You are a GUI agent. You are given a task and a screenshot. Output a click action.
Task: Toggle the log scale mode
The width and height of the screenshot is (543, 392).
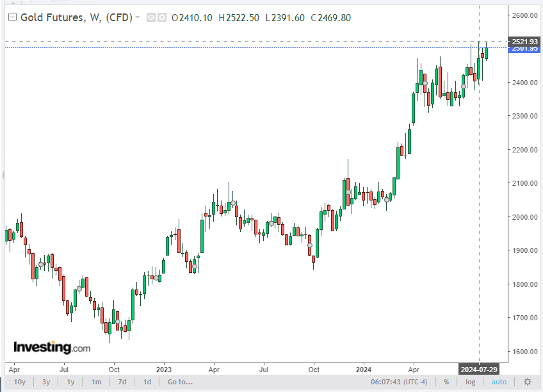(470, 382)
